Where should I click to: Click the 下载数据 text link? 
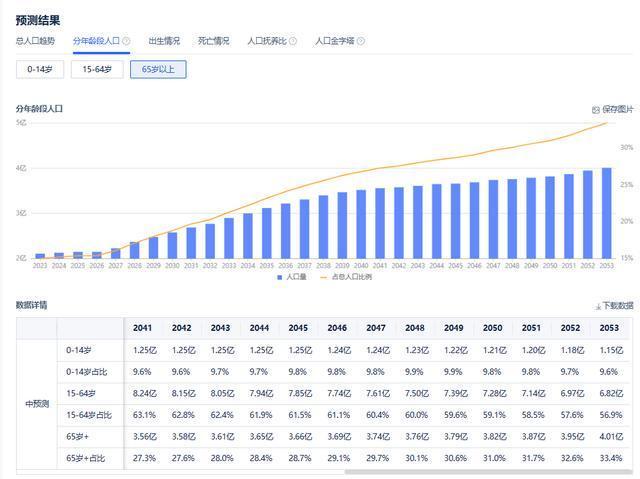pos(618,306)
